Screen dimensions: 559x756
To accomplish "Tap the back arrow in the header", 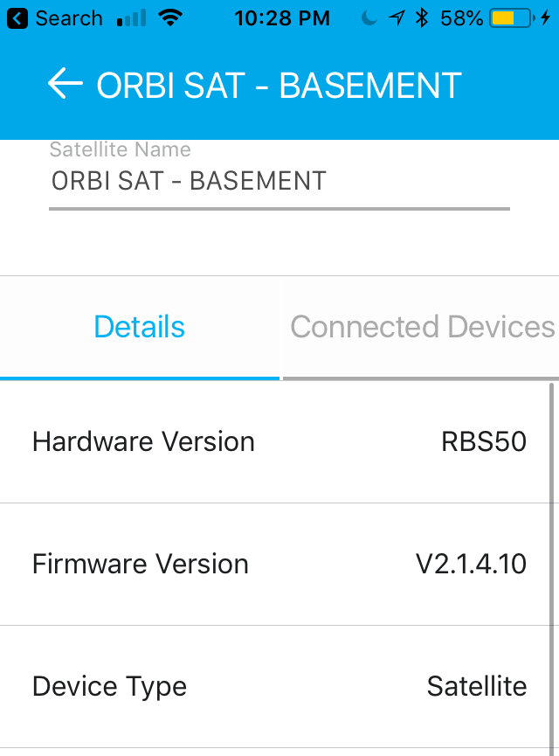I will (x=65, y=85).
